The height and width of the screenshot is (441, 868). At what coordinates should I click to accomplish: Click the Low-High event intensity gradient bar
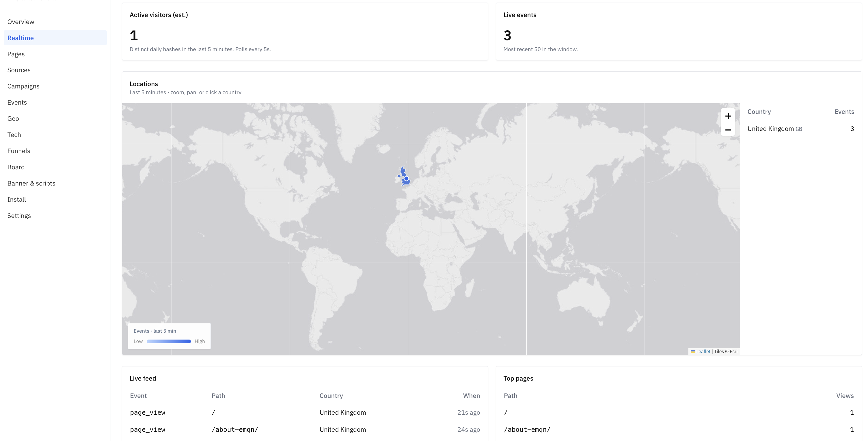169,341
